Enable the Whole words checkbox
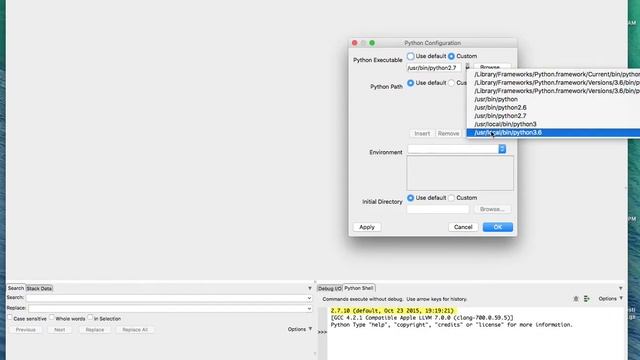The height and width of the screenshot is (360, 640). coord(51,317)
